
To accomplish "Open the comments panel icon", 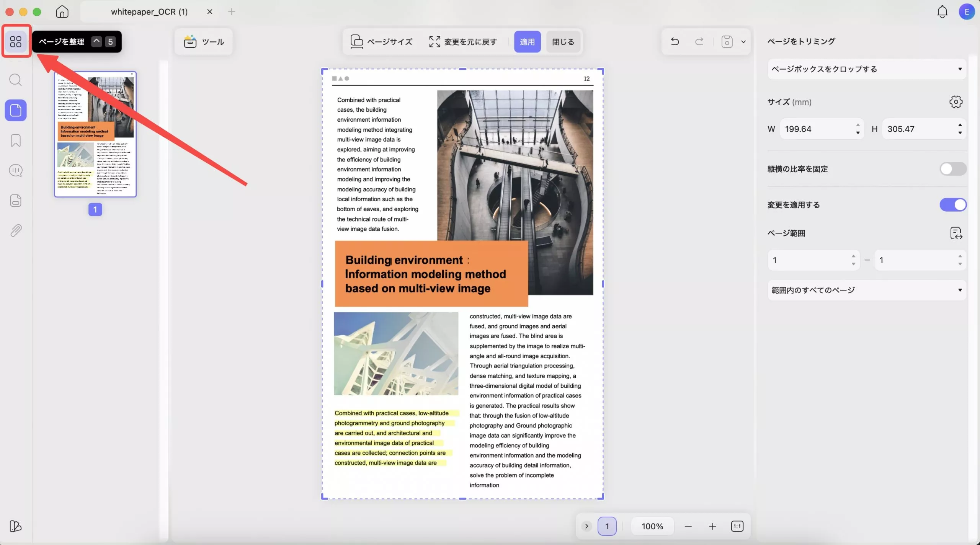I will [16, 170].
